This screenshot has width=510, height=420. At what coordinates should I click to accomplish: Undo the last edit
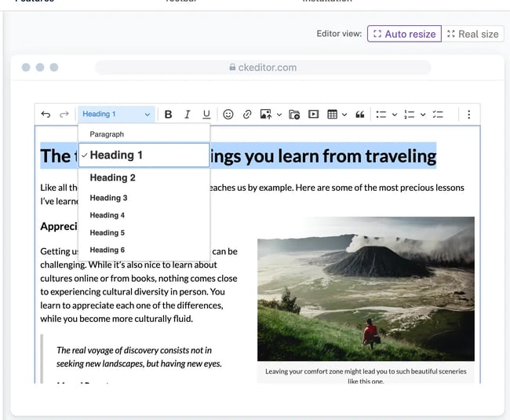click(x=46, y=114)
